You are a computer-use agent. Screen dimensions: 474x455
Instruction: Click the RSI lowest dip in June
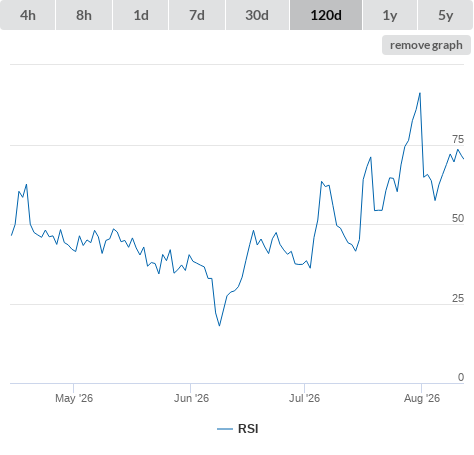coord(219,326)
